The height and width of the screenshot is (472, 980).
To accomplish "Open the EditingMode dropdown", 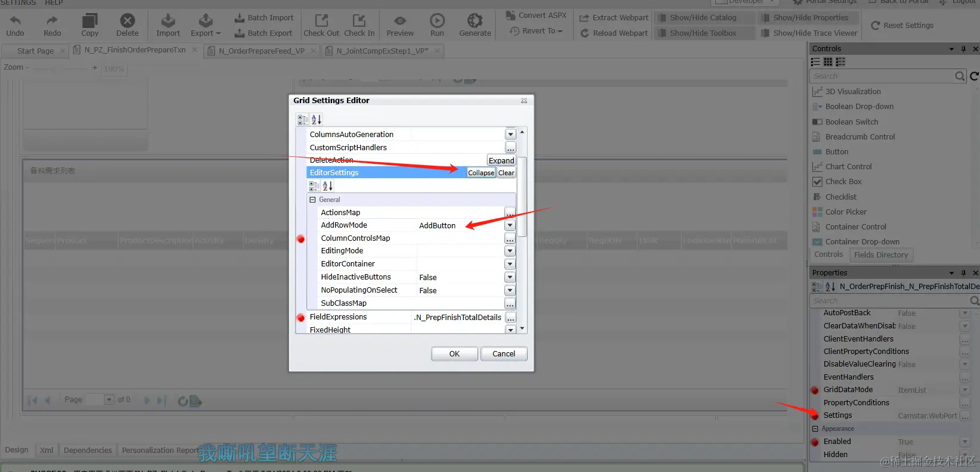I will tap(510, 251).
